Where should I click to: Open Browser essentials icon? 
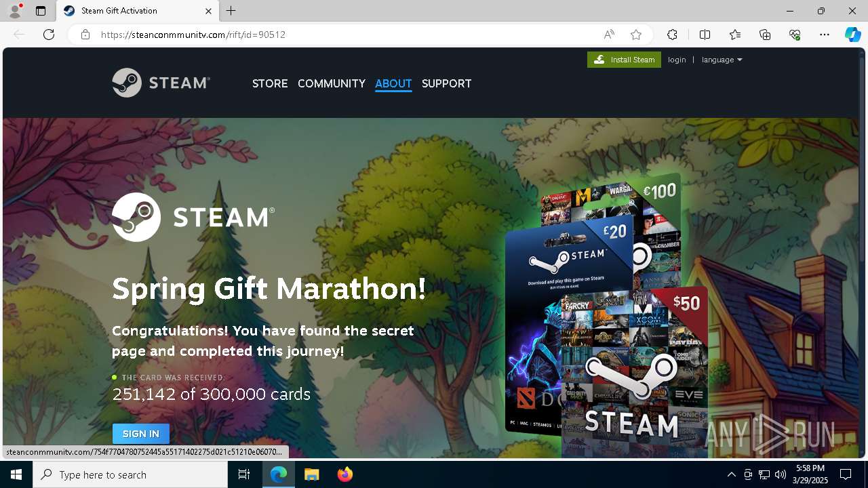tap(795, 35)
